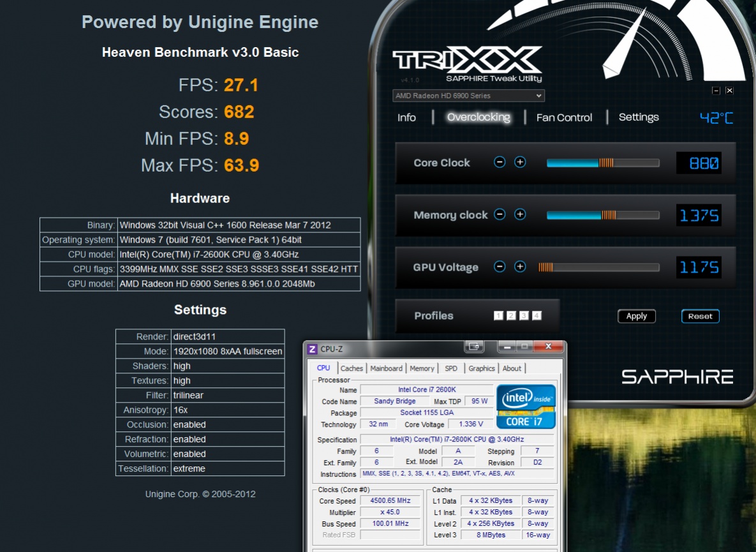Open the Graphics tab in CPU-Z
The width and height of the screenshot is (756, 552).
click(482, 368)
